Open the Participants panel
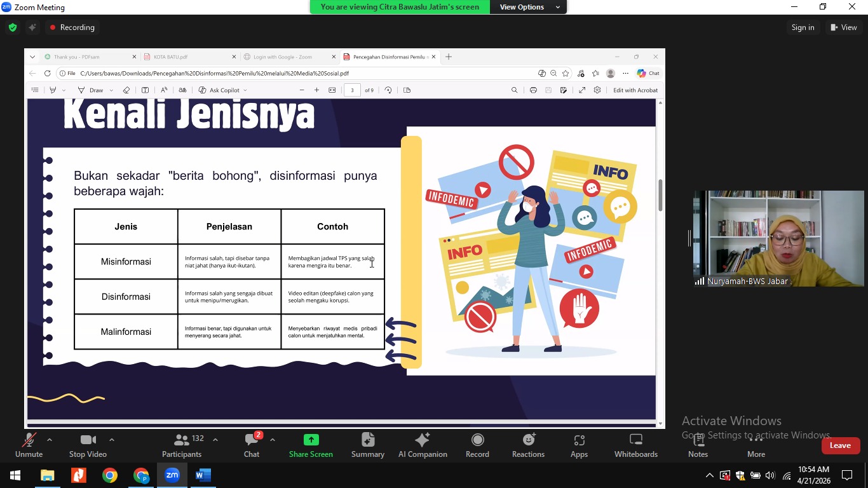The width and height of the screenshot is (868, 488). [x=182, y=445]
